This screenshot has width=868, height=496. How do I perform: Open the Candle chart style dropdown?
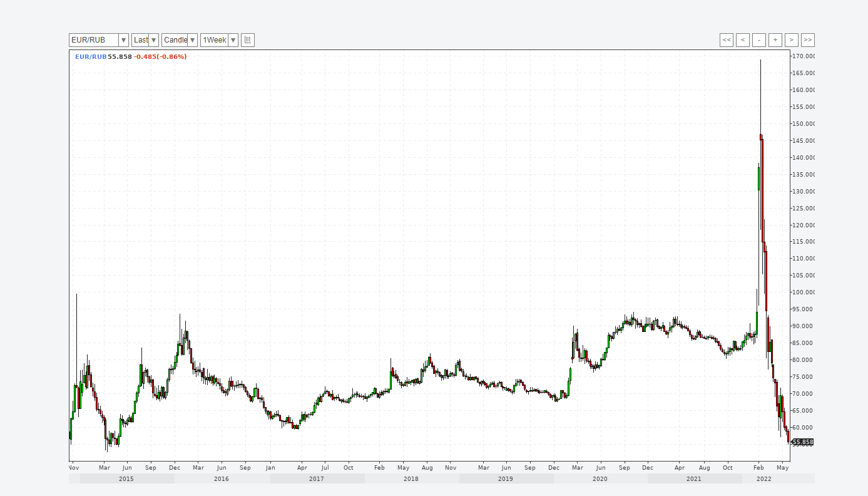point(179,40)
